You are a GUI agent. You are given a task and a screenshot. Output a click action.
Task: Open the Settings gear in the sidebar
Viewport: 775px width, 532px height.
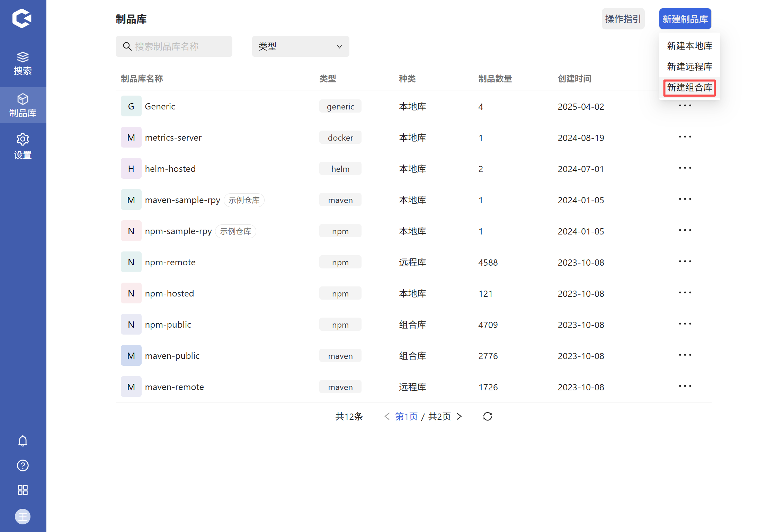point(23,146)
